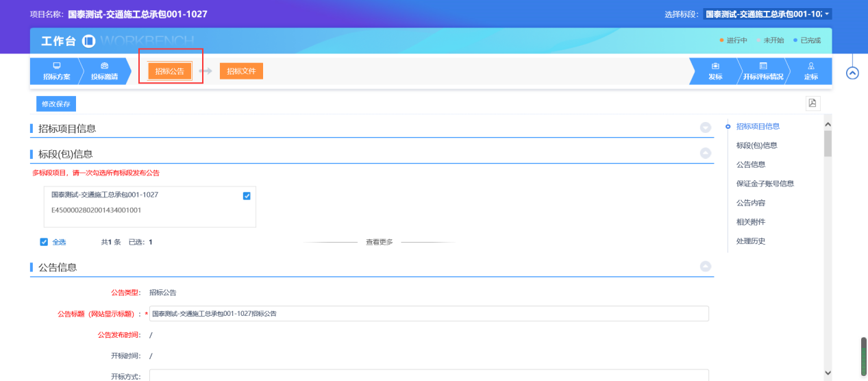Open the 开标评标情况 list icon step
The width and height of the screenshot is (868, 381).
(x=762, y=66)
